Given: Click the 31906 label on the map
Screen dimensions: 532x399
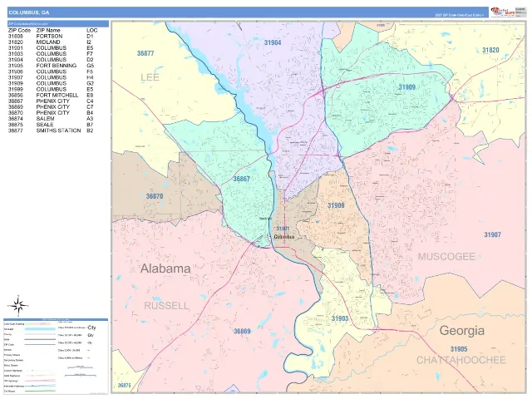Looking at the screenshot, I should pyautogui.click(x=336, y=205).
